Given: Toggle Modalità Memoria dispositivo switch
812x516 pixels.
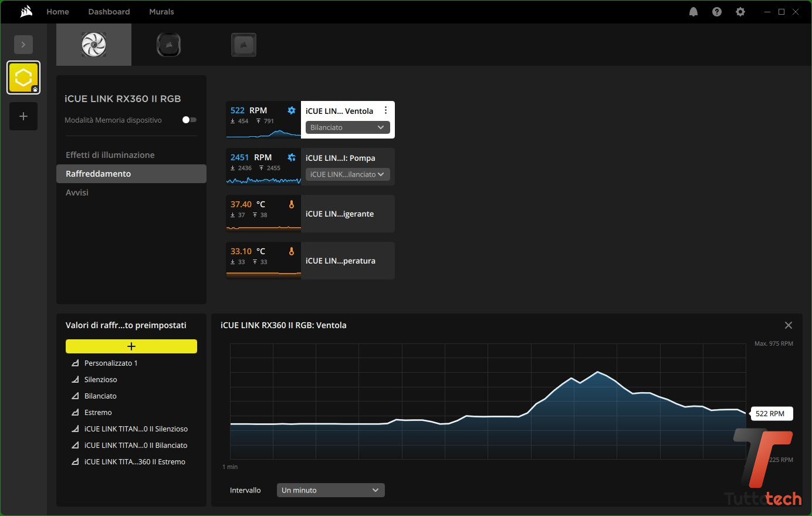Looking at the screenshot, I should tap(189, 120).
